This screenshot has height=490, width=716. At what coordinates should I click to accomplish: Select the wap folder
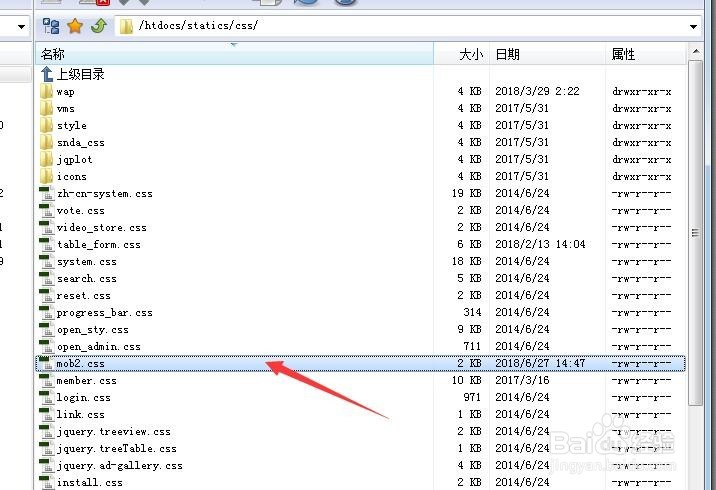pos(58,91)
